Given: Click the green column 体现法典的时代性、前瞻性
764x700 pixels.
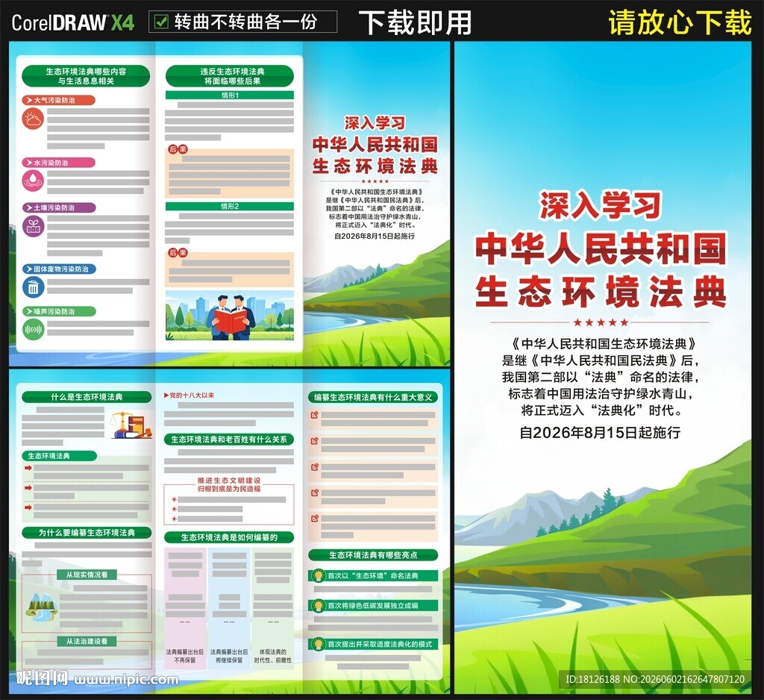Looking at the screenshot, I should point(273,608).
